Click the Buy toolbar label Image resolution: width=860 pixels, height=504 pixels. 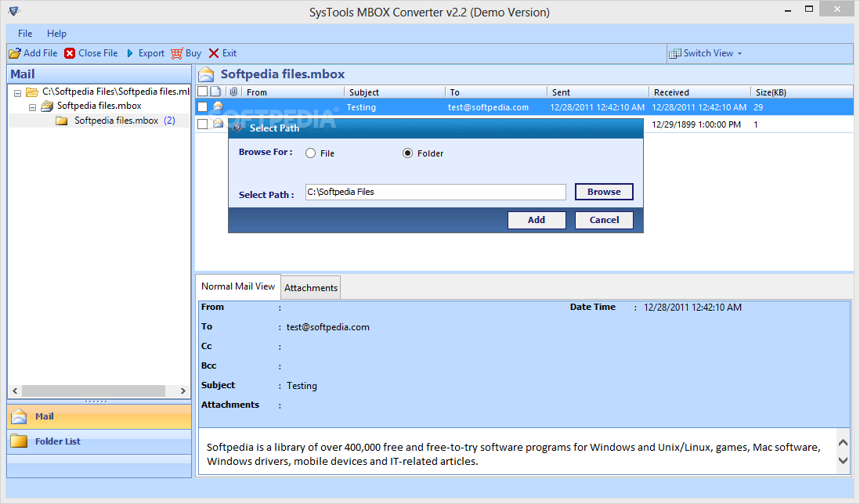(193, 53)
